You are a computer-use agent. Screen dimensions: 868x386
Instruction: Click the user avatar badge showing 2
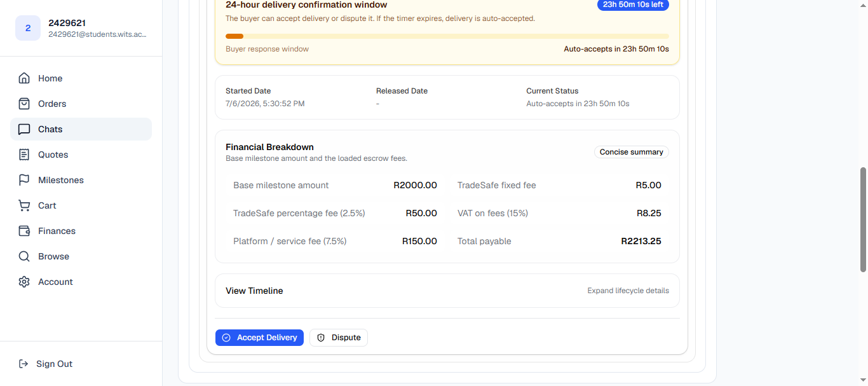tap(28, 28)
